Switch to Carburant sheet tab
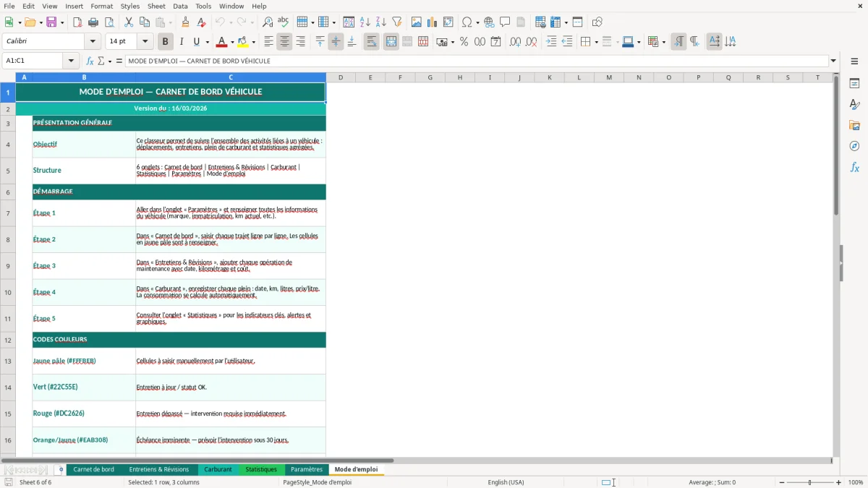868x488 pixels. (x=218, y=469)
